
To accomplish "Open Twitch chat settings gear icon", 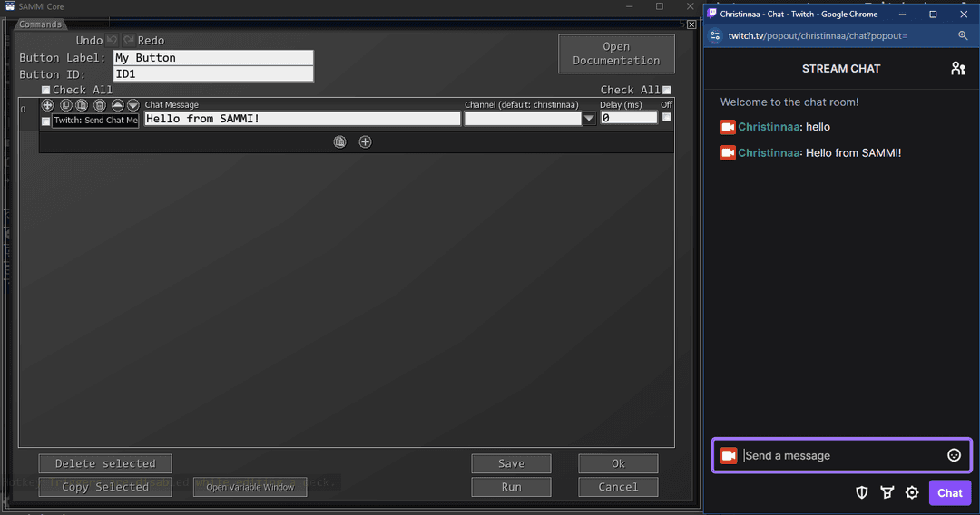I will click(x=912, y=492).
